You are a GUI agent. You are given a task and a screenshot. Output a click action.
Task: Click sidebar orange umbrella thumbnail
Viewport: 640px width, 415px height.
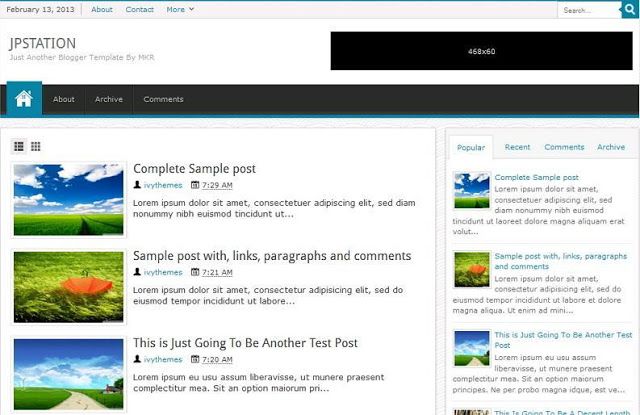pos(472,269)
